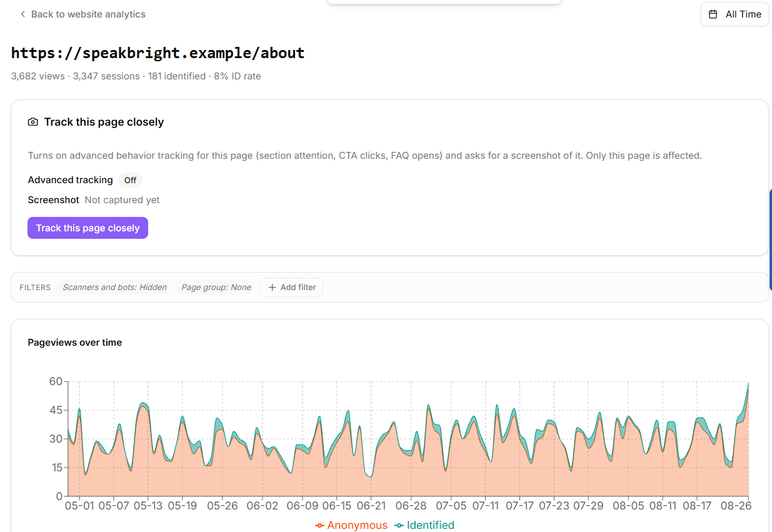The height and width of the screenshot is (532, 772).
Task: Click the Track this page closely button
Action: coord(88,228)
